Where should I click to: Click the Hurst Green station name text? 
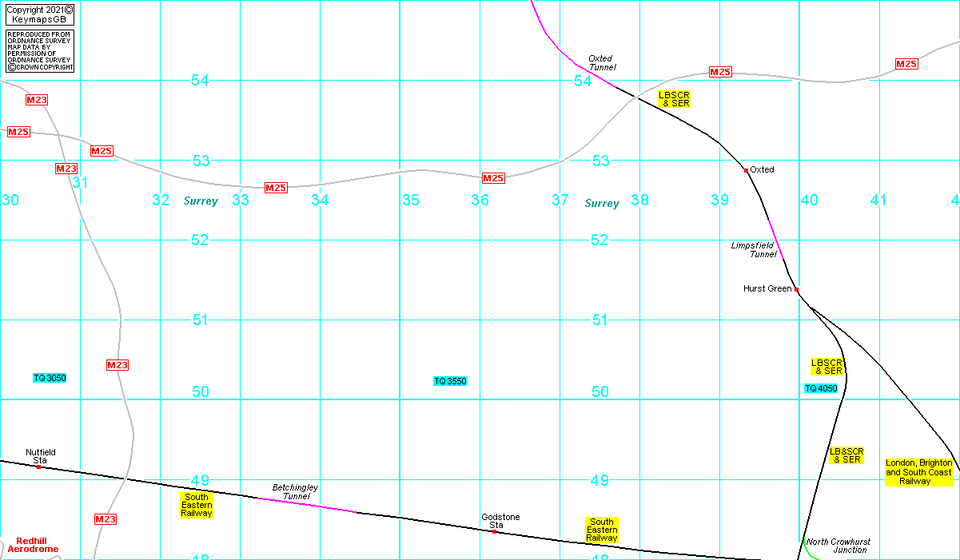pos(767,288)
